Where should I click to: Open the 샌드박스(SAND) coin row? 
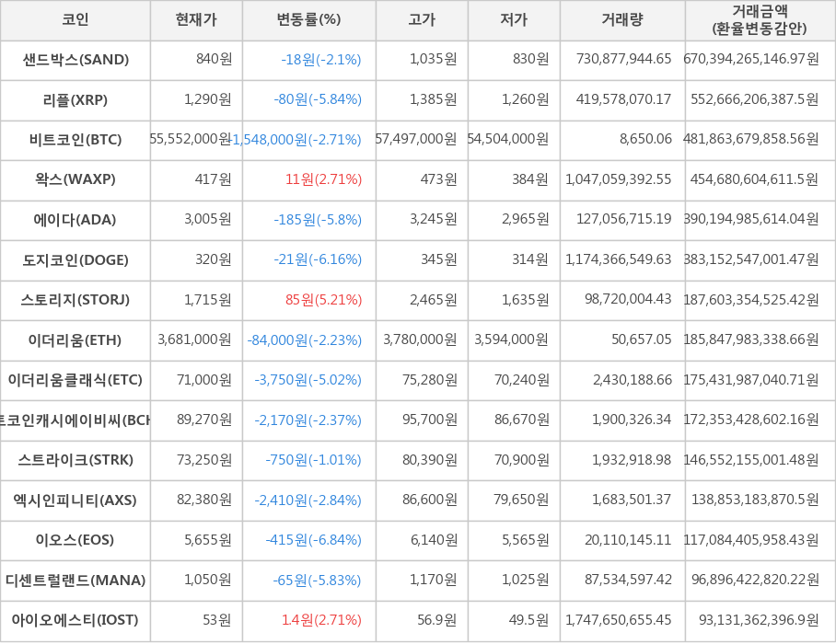[75, 60]
